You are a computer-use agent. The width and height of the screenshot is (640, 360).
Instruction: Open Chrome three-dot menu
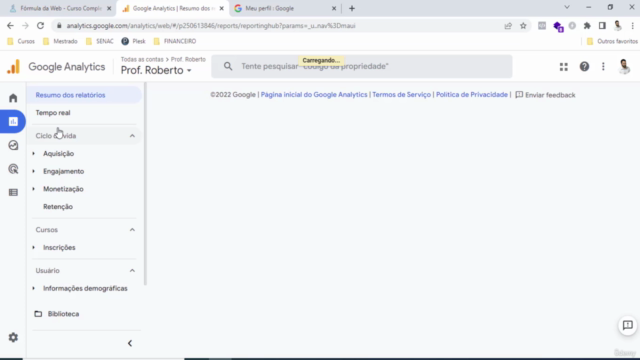click(x=633, y=26)
